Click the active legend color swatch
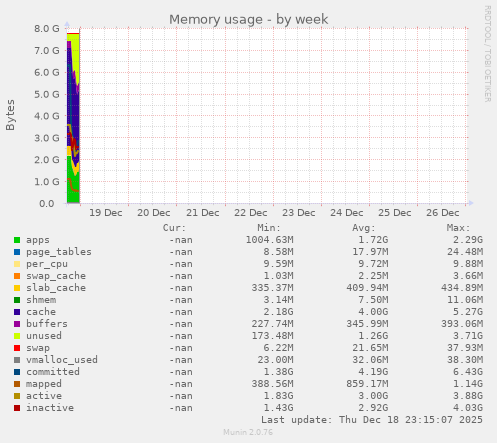The width and height of the screenshot is (497, 443). click(x=17, y=396)
